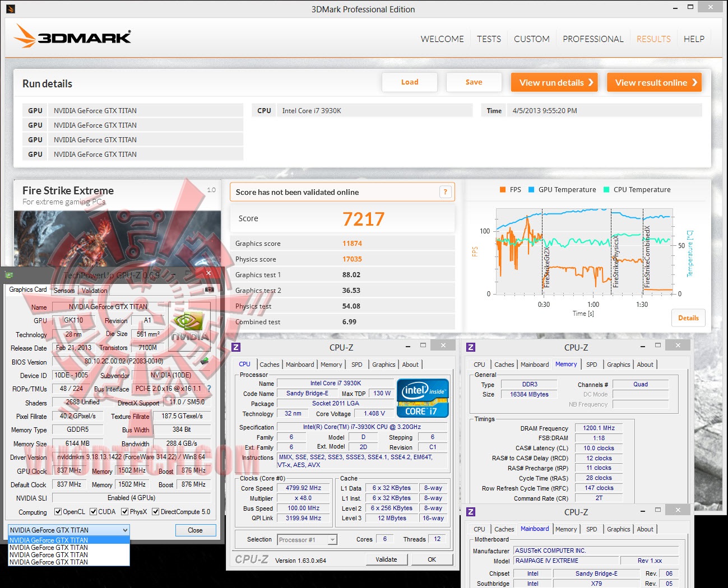
Task: Switch to the Sensors tab in GPU-Z
Action: pos(64,291)
